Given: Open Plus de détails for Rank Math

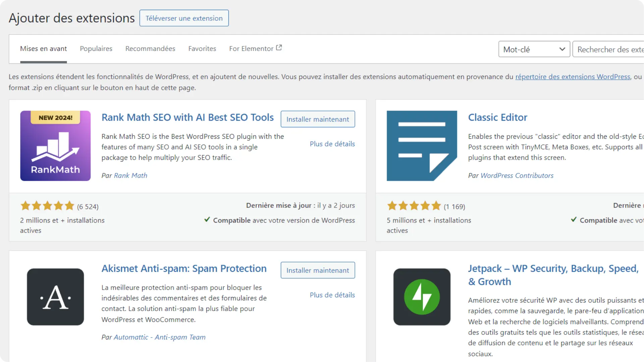Looking at the screenshot, I should pyautogui.click(x=332, y=144).
